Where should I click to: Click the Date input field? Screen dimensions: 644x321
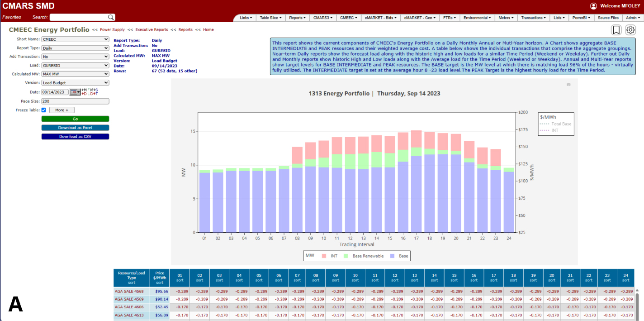coord(55,92)
